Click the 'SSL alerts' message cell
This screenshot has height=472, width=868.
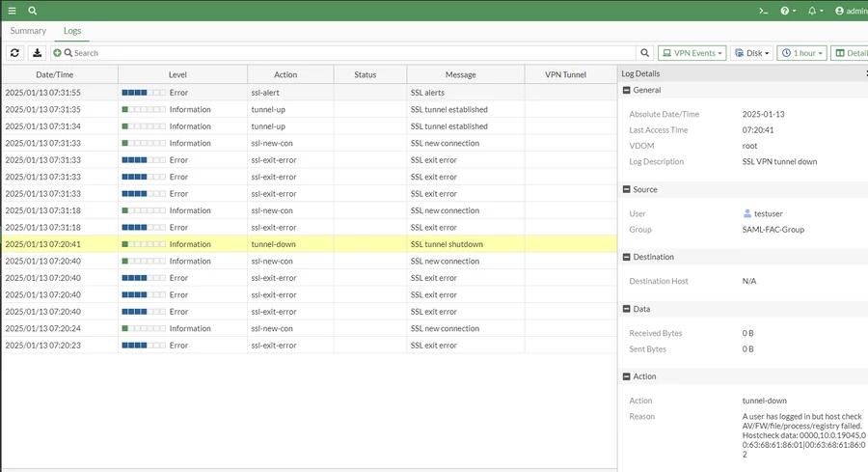427,93
